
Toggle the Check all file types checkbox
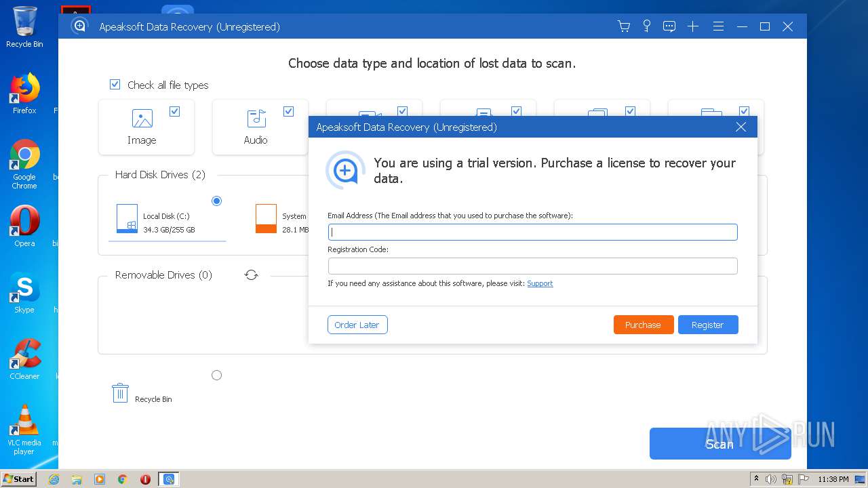point(115,85)
